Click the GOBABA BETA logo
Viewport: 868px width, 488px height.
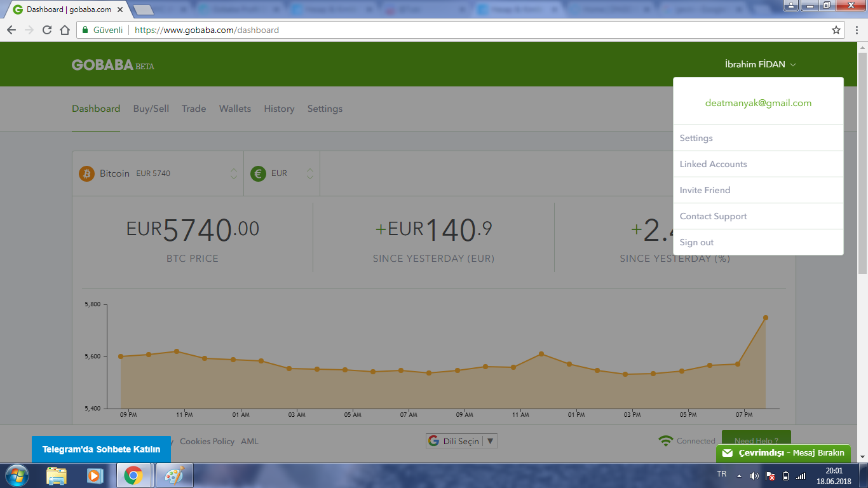[113, 65]
